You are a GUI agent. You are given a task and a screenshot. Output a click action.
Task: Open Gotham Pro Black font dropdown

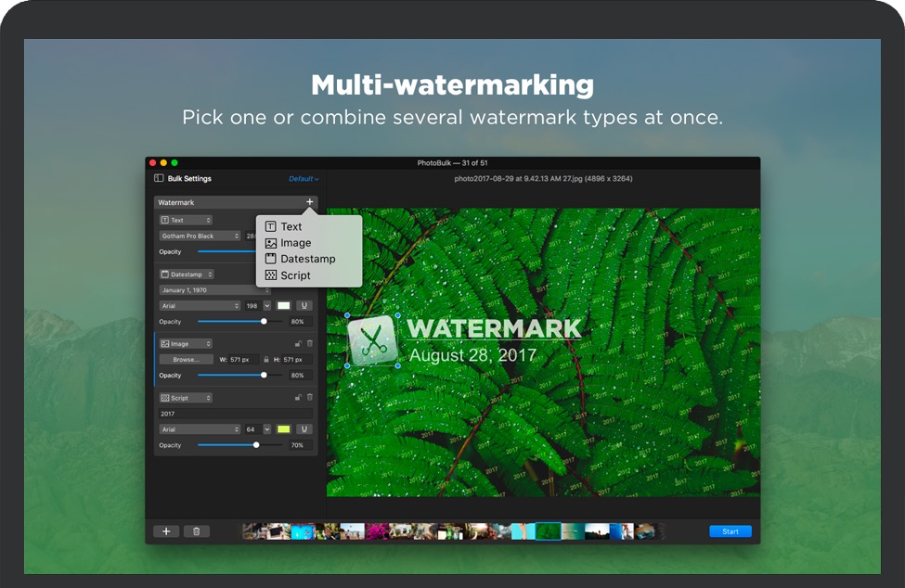point(200,236)
